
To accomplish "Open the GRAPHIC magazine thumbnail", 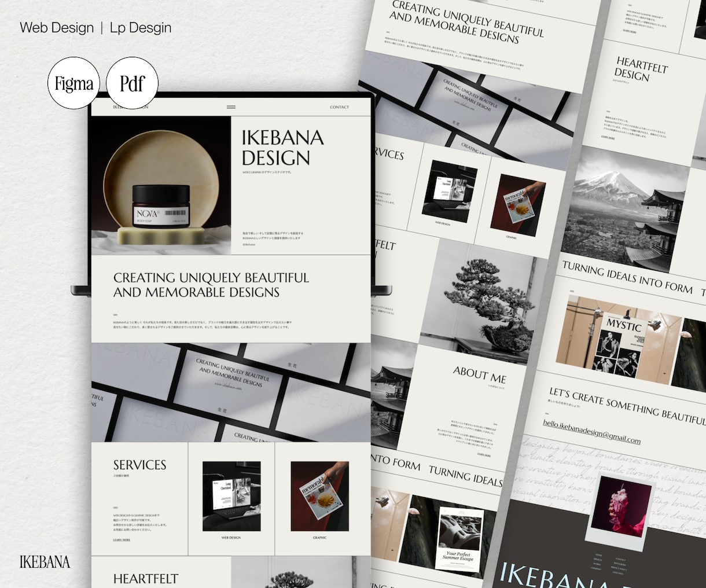I will [x=319, y=496].
